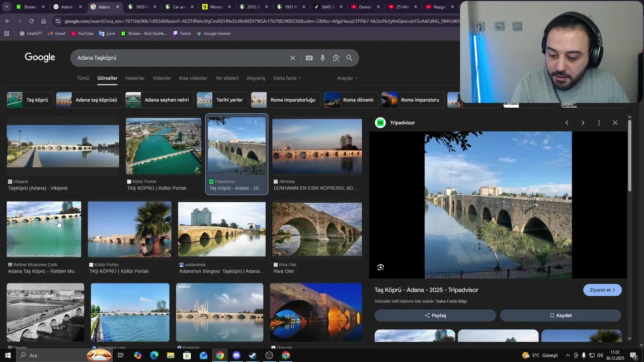Viewport: 644px width, 362px height.
Task: Open Google Gemini bookmark
Action: click(213, 34)
